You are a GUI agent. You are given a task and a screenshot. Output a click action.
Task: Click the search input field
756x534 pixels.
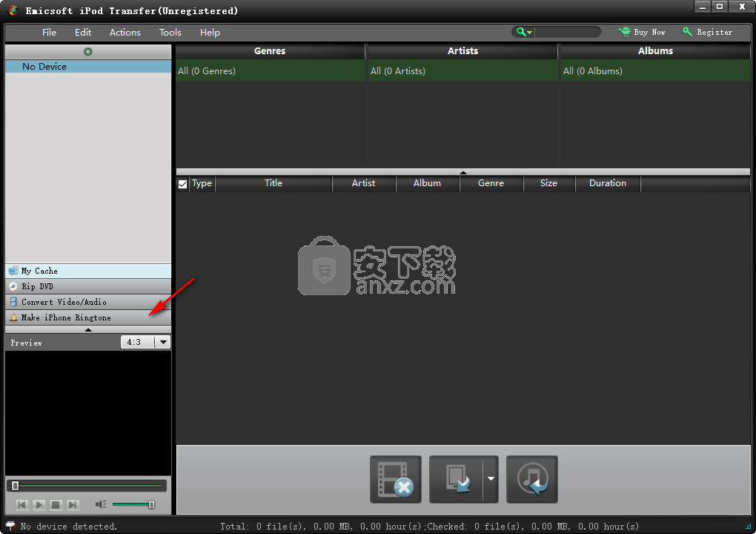click(567, 32)
